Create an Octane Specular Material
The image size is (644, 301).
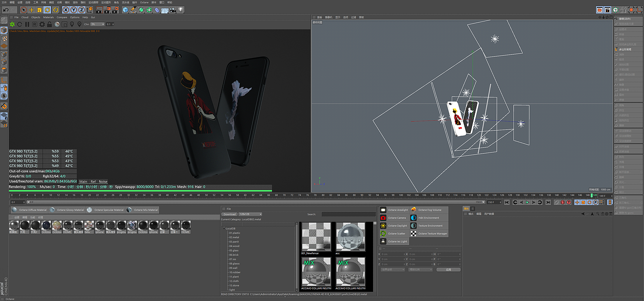(x=106, y=210)
